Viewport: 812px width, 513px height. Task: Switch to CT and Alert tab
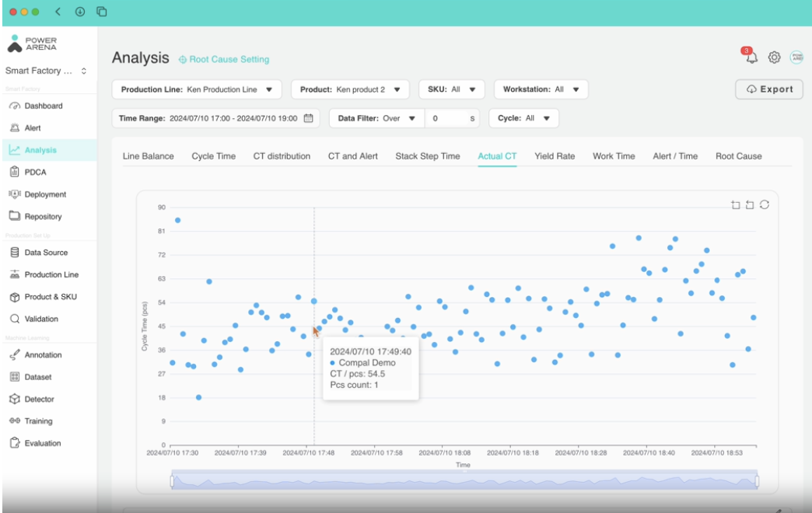352,156
